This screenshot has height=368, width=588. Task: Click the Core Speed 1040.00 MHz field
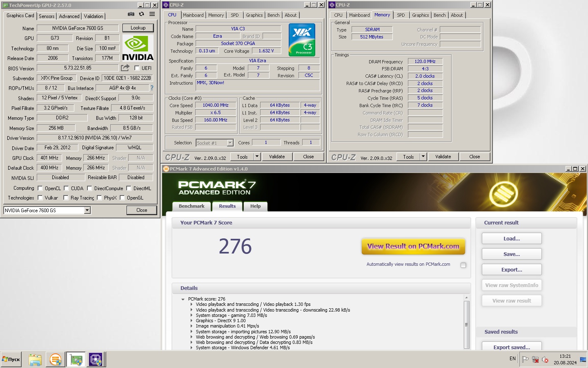pyautogui.click(x=216, y=105)
